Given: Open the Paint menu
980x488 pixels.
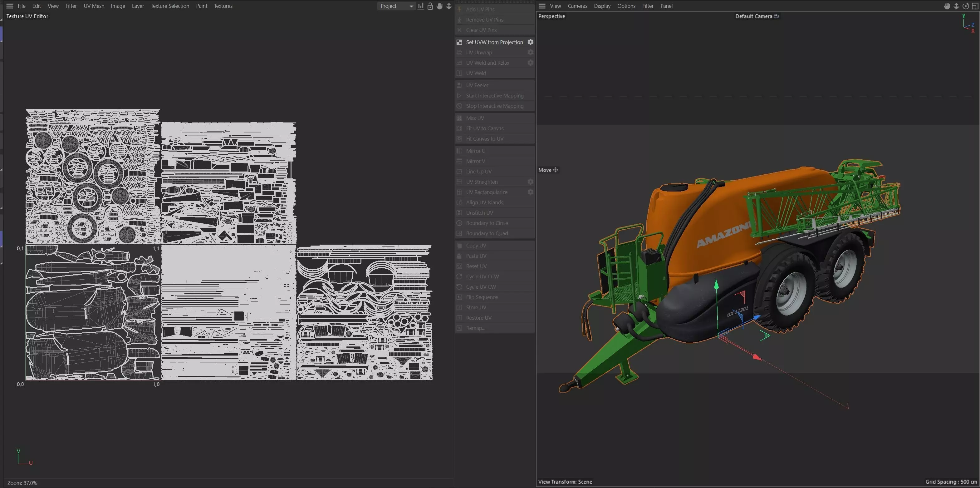Looking at the screenshot, I should pos(202,6).
